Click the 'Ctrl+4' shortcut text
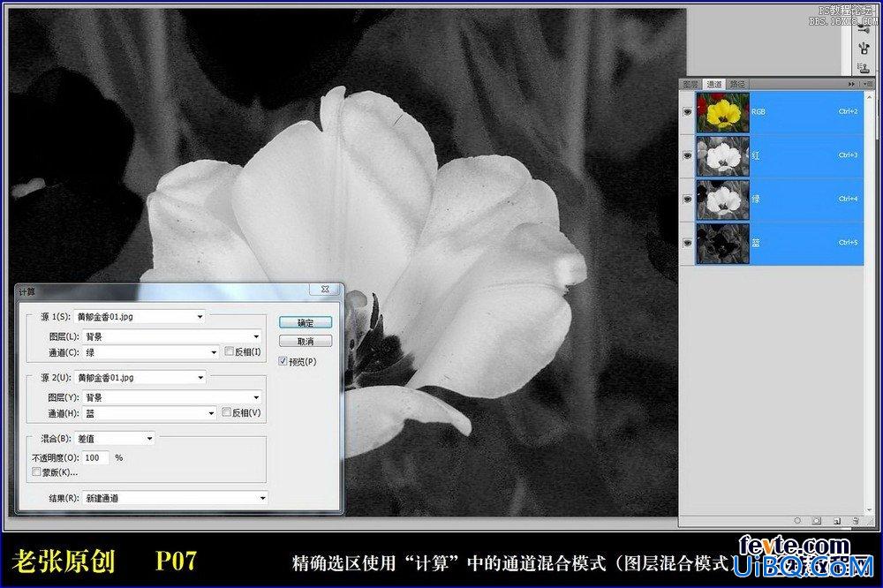Screen dimensions: 883x588 click(x=848, y=199)
